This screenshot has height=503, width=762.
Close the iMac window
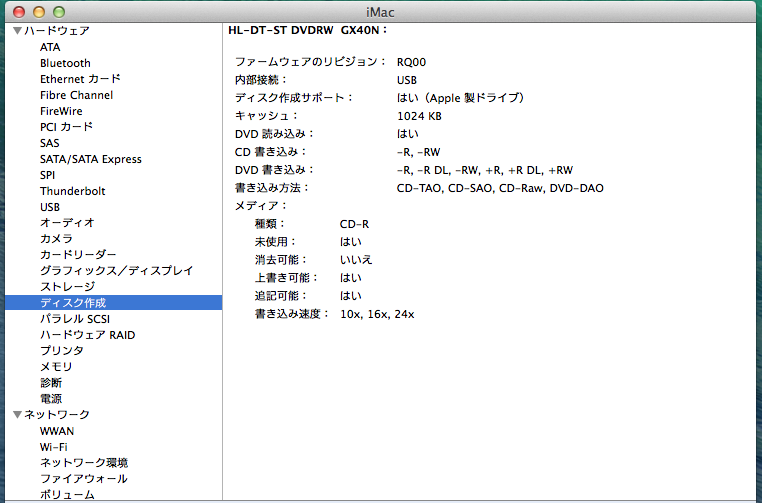tap(19, 12)
